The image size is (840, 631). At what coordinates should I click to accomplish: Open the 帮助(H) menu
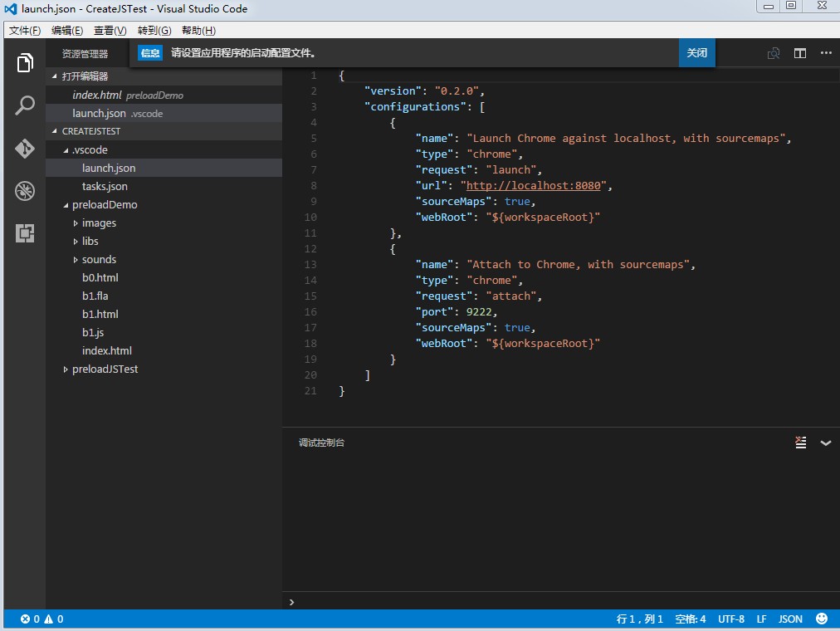click(198, 31)
